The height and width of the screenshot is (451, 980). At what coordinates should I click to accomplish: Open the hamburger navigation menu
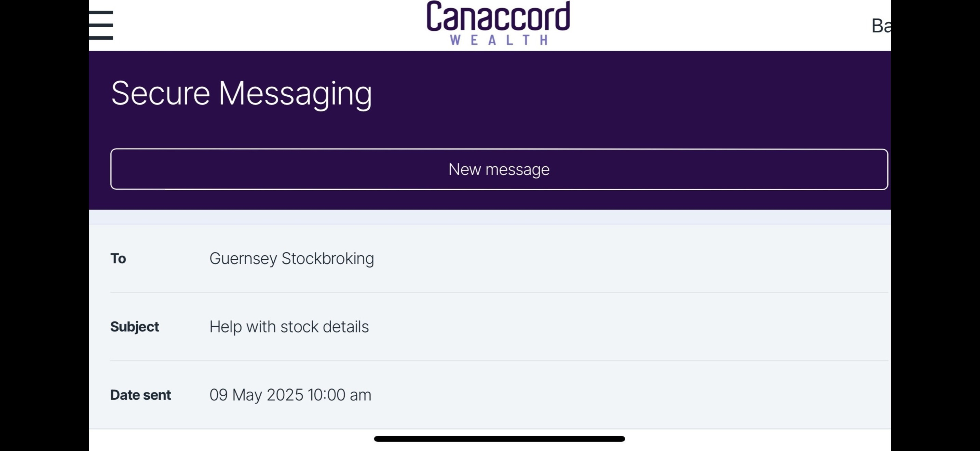coord(101,25)
